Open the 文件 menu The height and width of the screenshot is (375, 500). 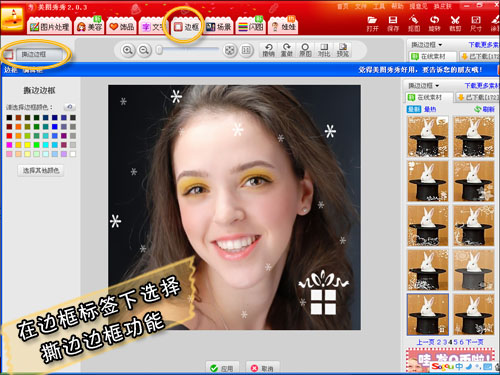click(360, 6)
